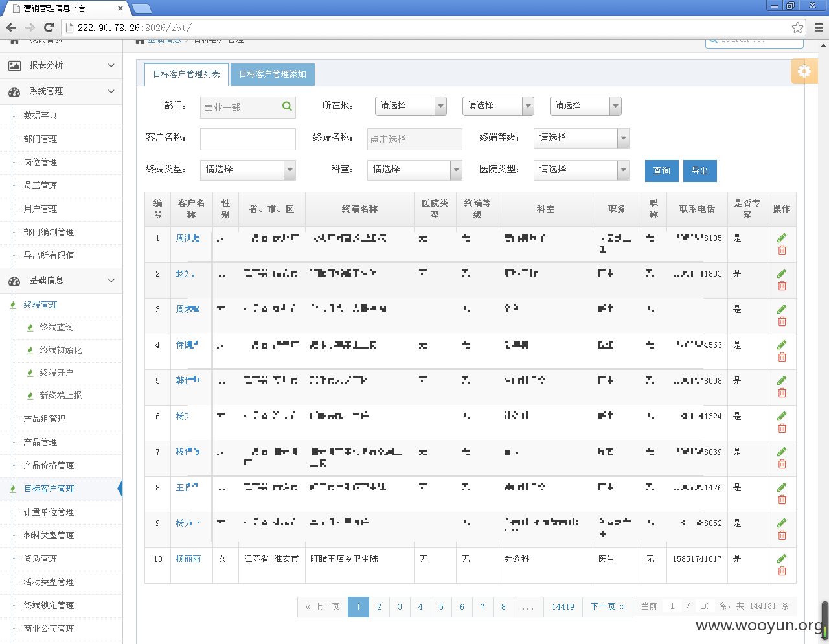Open 数据字典 in the sidebar
The width and height of the screenshot is (829, 644).
(40, 115)
